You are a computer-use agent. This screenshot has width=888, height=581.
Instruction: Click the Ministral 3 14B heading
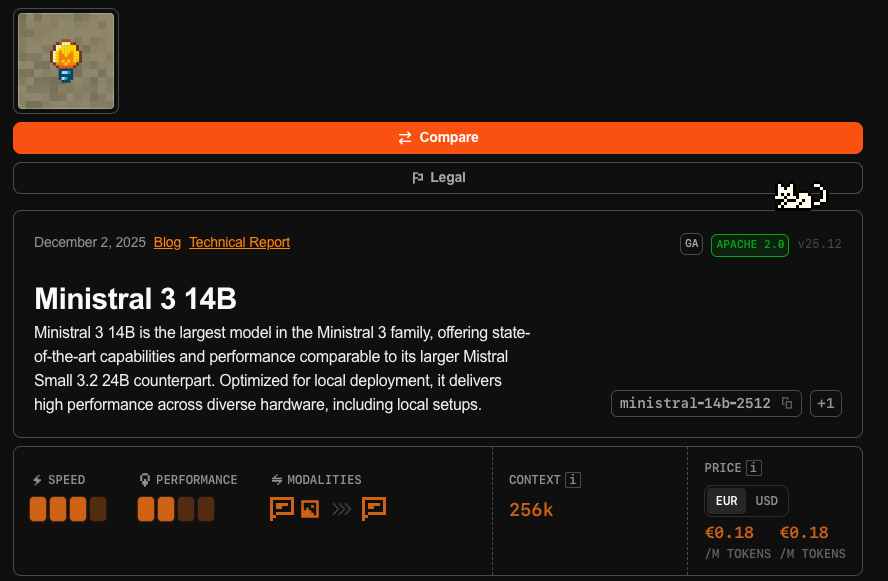coord(135,298)
